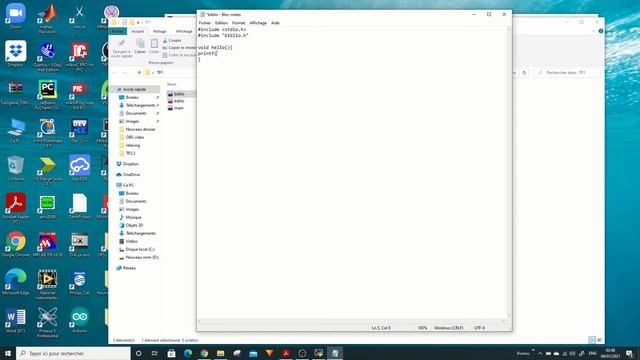Image resolution: width=640 pixels, height=360 pixels.
Task: Open Ce PC desktop icon
Action: tap(16, 131)
